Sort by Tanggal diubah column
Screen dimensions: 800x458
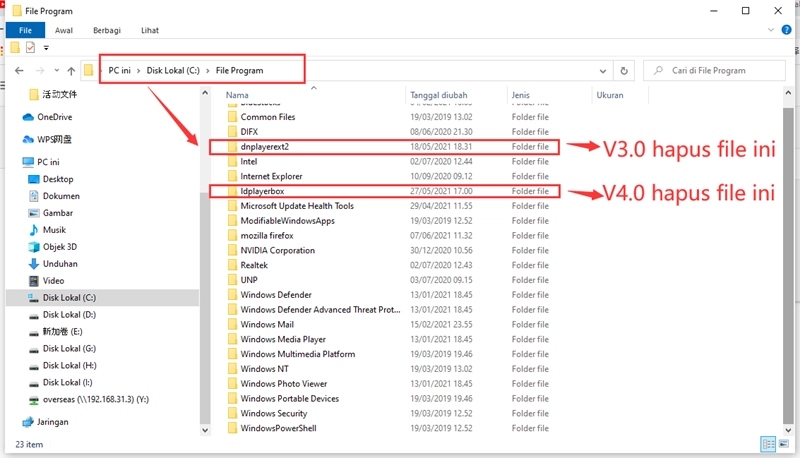[x=439, y=95]
